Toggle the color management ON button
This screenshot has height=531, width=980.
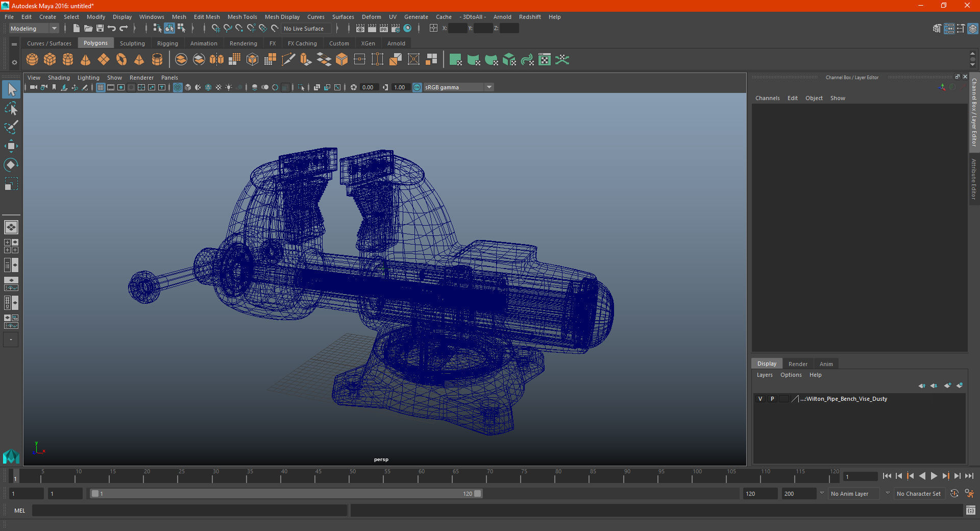[417, 87]
